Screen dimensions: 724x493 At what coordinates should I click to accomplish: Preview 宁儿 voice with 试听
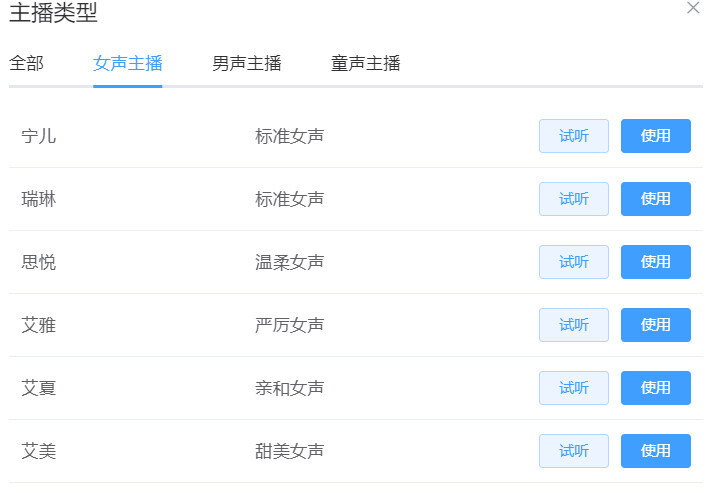point(574,136)
